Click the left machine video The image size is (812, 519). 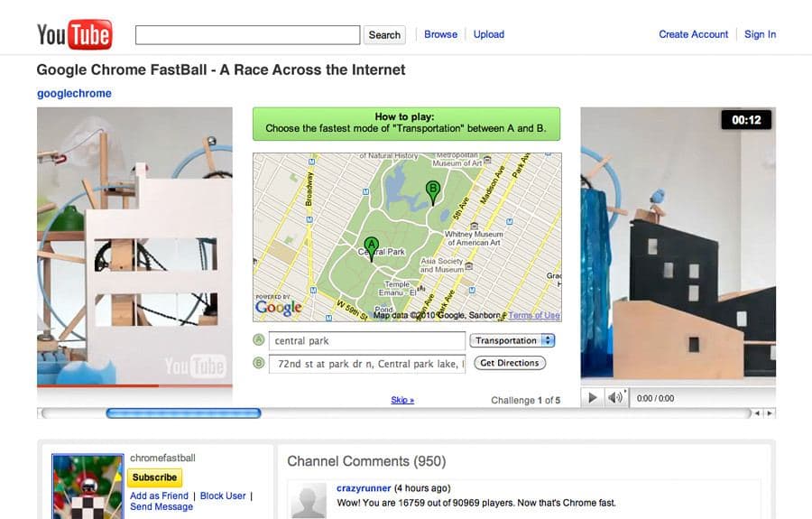[x=134, y=246]
